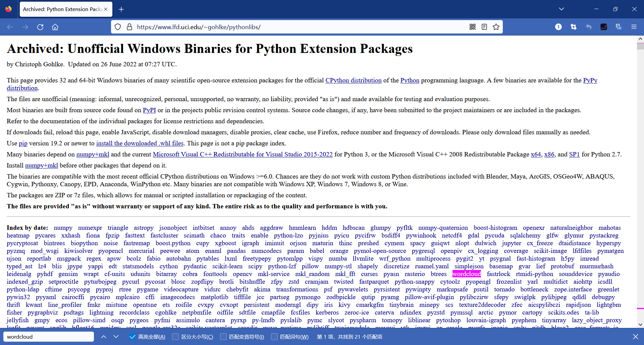Toggle reader view for the page

click(x=484, y=27)
